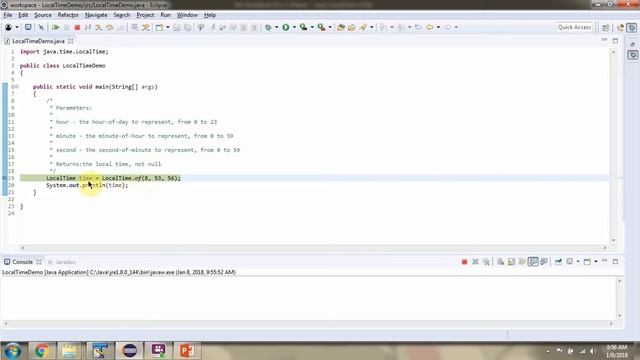
Task: Open the Search icon dropdown arrow
Action: point(371,27)
